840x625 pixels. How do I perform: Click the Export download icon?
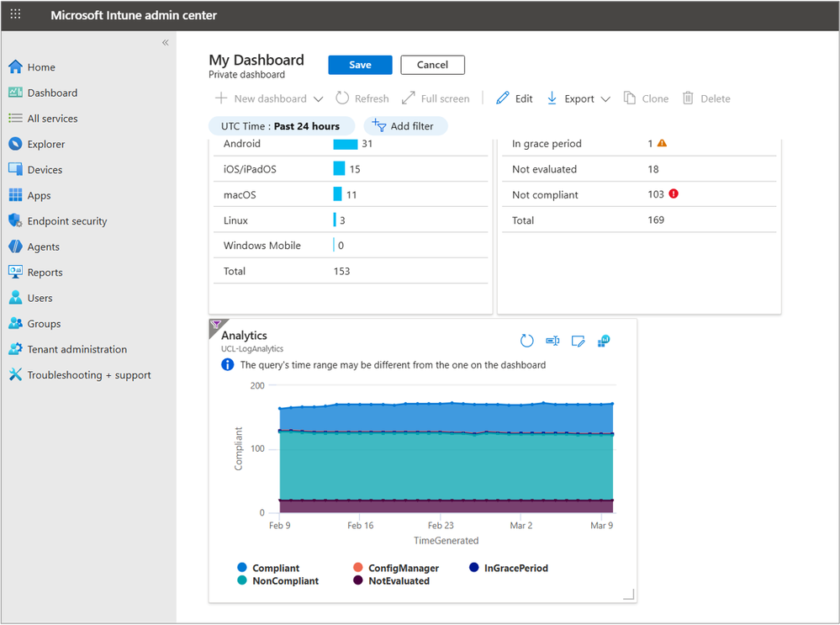(x=552, y=98)
